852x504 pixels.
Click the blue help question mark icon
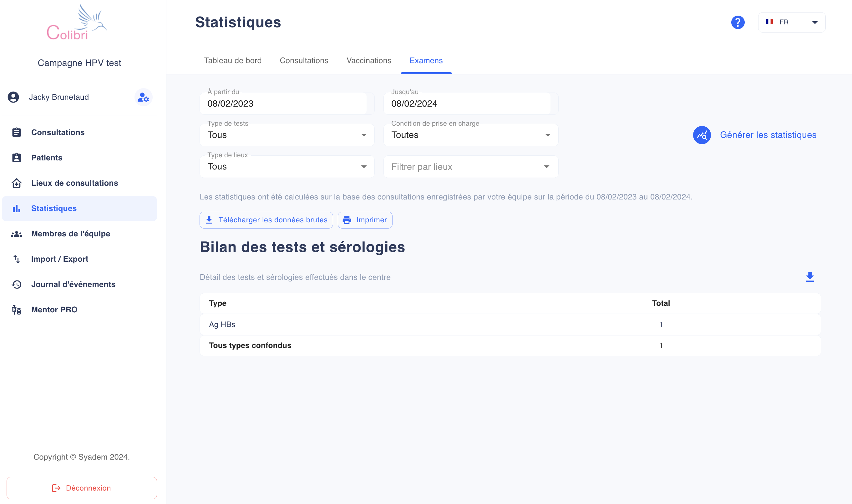738,23
